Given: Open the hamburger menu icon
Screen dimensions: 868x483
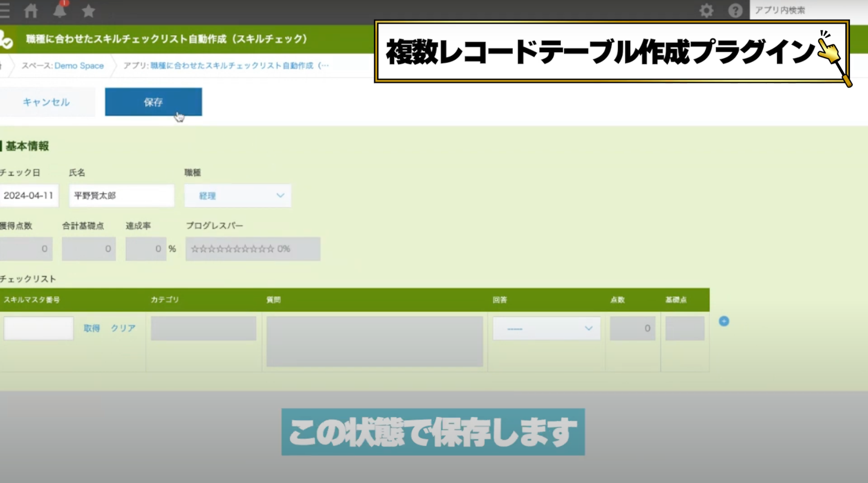Looking at the screenshot, I should [4, 10].
